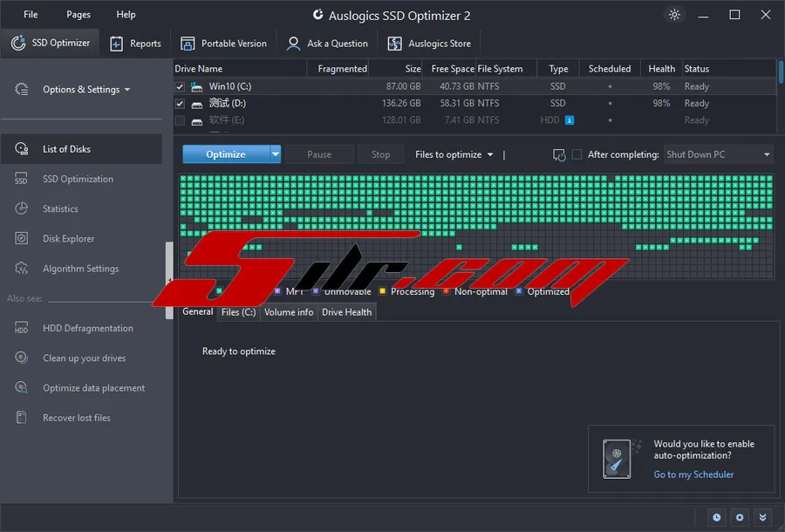Viewport: 785px width, 532px height.
Task: Click the Pause button
Action: (x=319, y=154)
